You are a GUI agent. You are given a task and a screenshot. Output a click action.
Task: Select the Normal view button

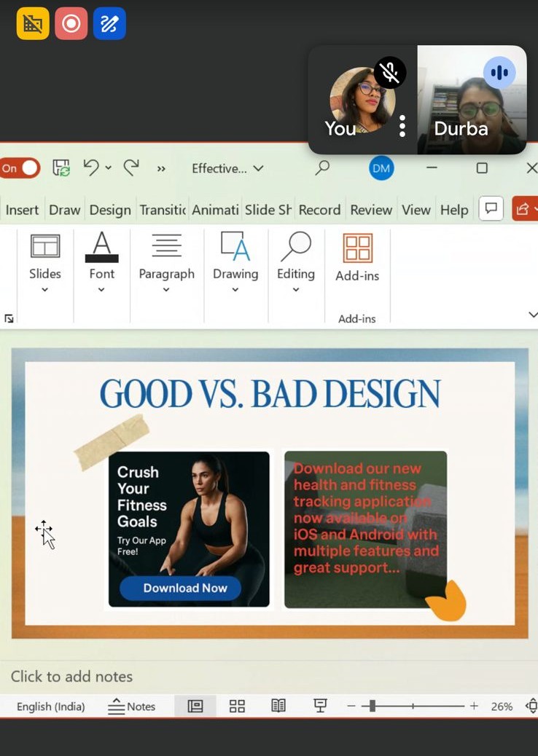(195, 706)
